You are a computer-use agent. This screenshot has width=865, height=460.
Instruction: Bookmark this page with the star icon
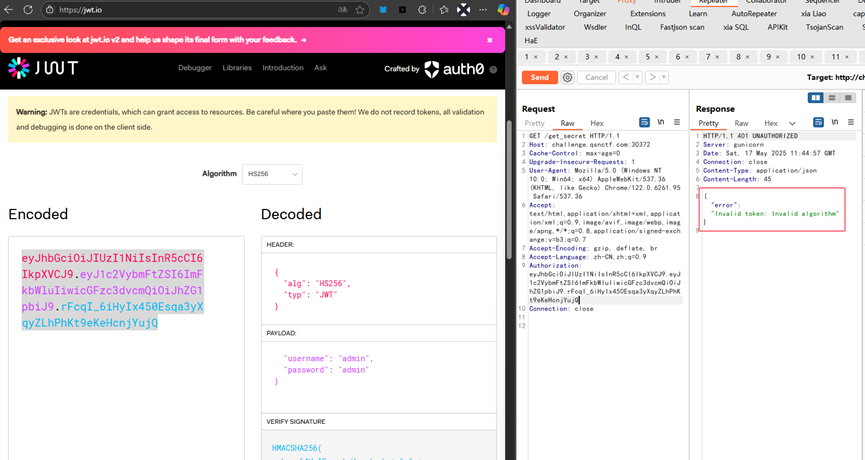pyautogui.click(x=360, y=10)
